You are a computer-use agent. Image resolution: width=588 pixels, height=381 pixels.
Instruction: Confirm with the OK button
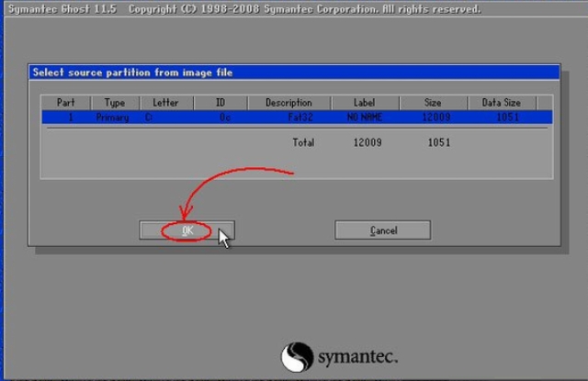point(187,230)
